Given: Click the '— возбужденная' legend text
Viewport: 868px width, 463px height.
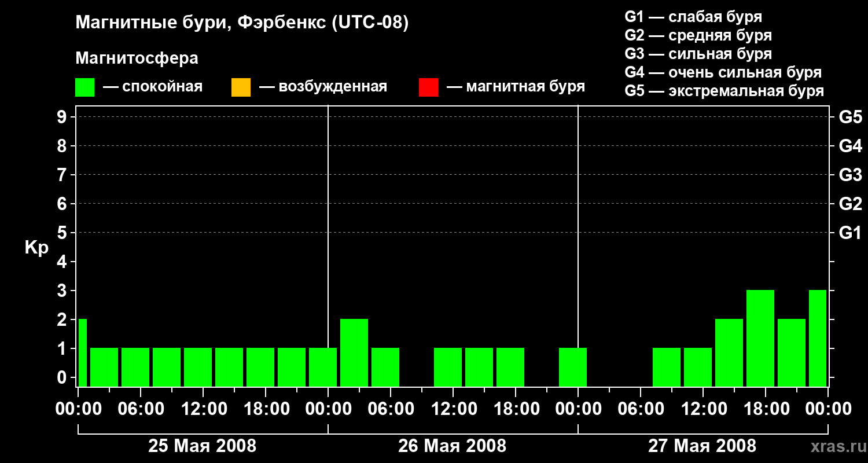Looking at the screenshot, I should click(323, 87).
